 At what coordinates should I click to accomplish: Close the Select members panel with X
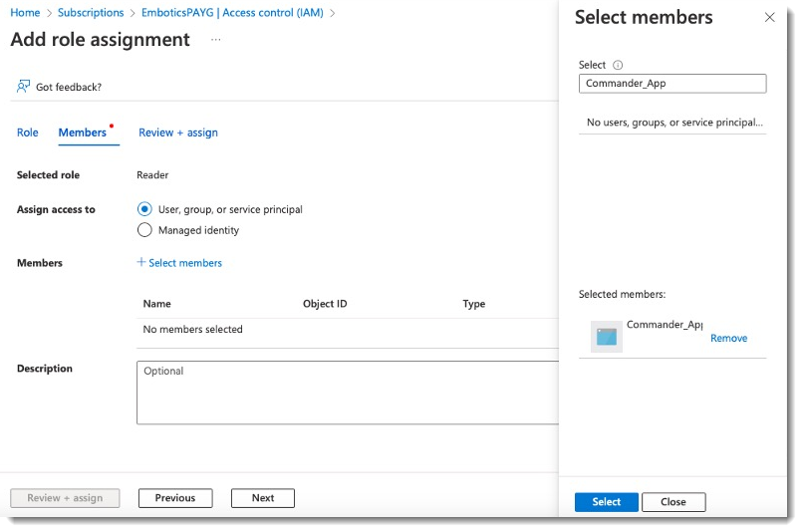[x=769, y=17]
